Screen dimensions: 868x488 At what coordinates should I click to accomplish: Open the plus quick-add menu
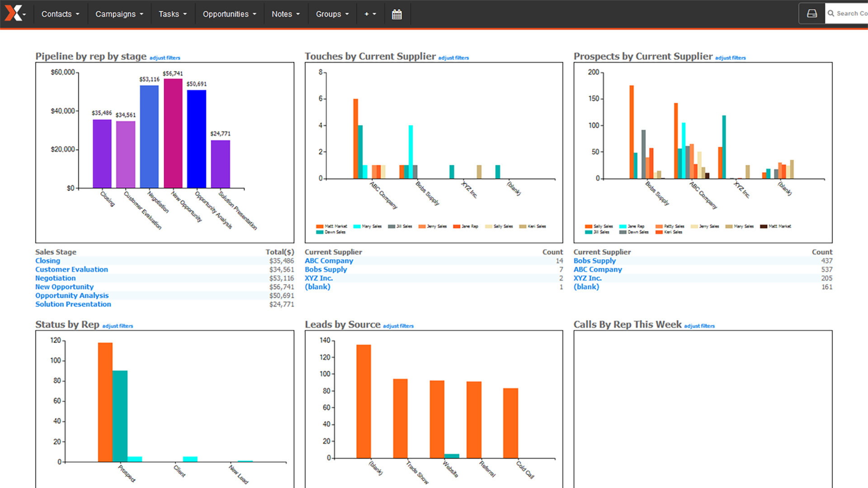370,14
